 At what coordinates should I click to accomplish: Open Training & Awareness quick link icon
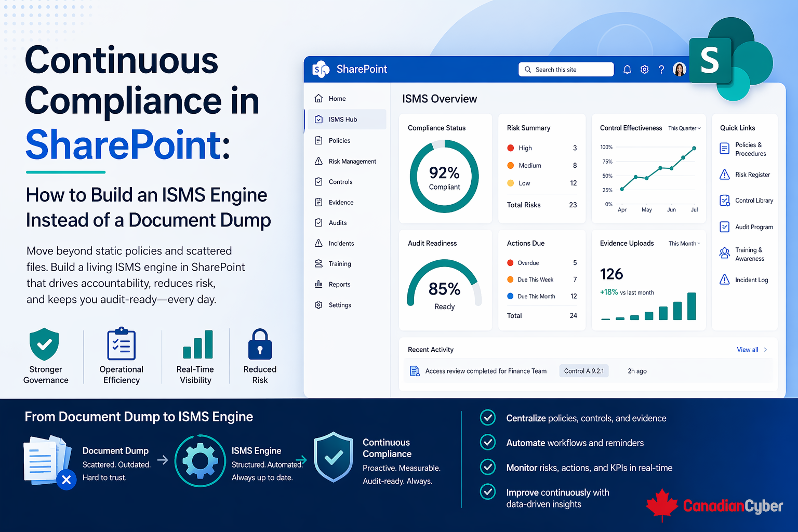724,254
